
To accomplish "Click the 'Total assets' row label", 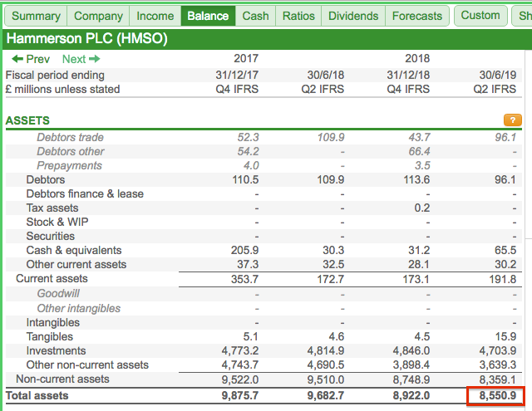I will [37, 396].
